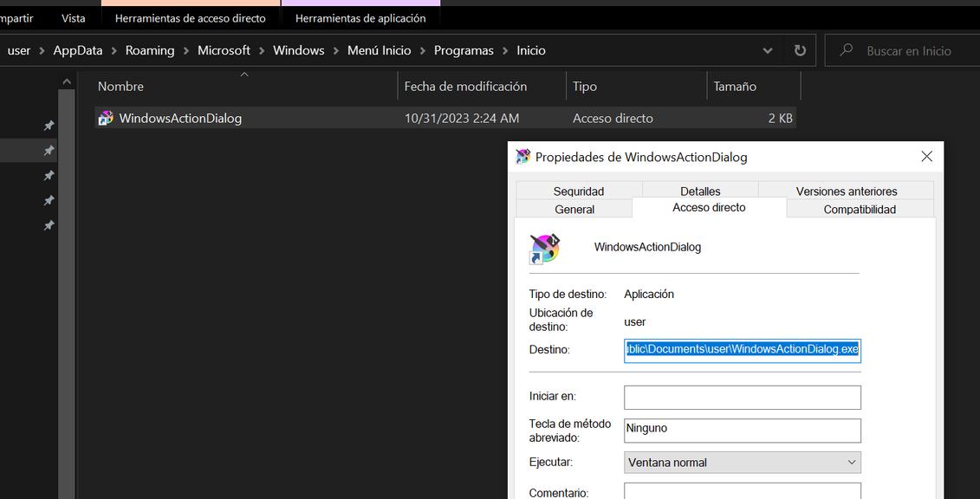
Task: Close the Propiedades de WindowsActionDialog dialog
Action: [x=926, y=157]
